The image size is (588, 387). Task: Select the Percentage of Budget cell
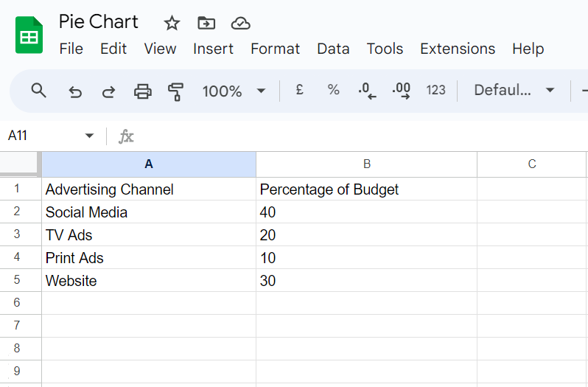point(366,189)
